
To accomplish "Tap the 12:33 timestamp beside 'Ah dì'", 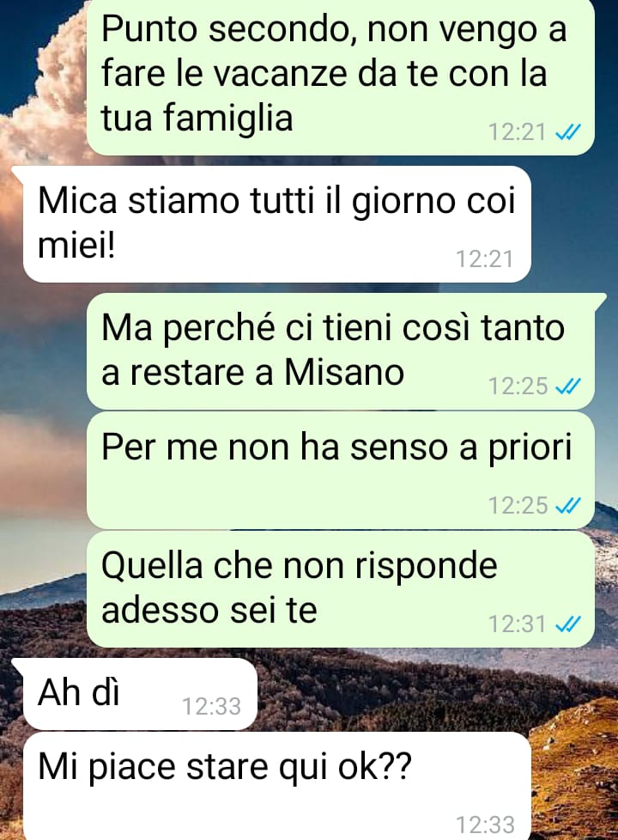I will point(211,707).
